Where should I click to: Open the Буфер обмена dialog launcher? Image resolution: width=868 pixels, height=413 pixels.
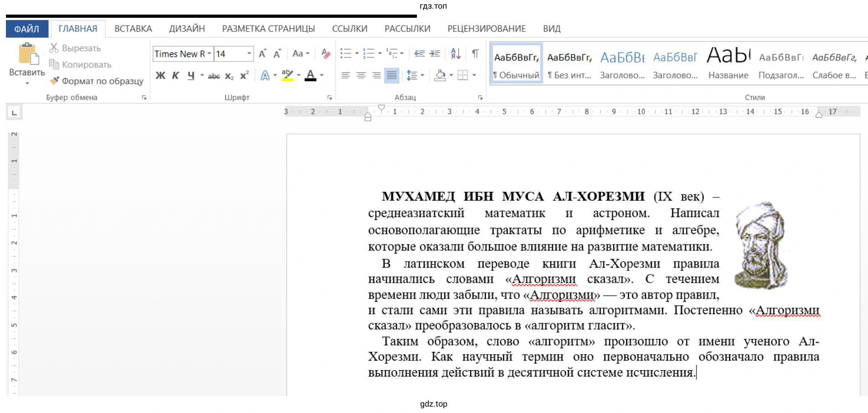(144, 97)
